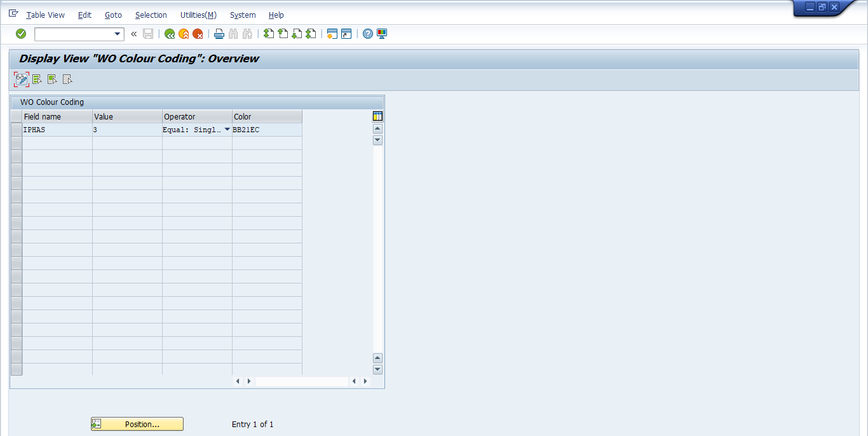
Task: Cancel the transaction with the red X icon
Action: 197,33
